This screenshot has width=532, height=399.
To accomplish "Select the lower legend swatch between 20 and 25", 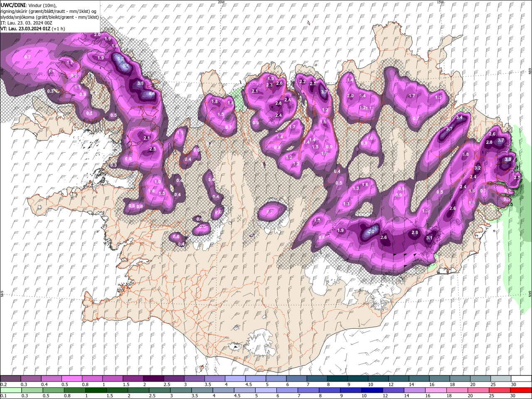I will pyautogui.click(x=478, y=390).
